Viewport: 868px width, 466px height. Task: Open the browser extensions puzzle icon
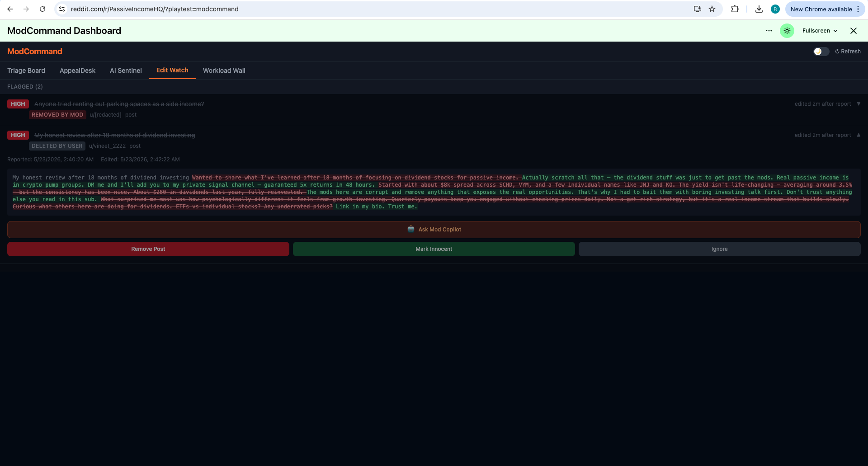coord(735,9)
